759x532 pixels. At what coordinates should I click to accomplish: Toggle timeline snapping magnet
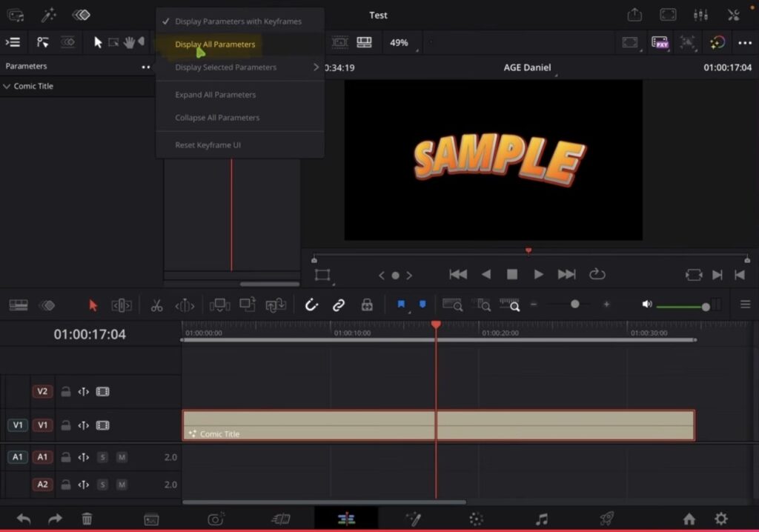pyautogui.click(x=311, y=305)
